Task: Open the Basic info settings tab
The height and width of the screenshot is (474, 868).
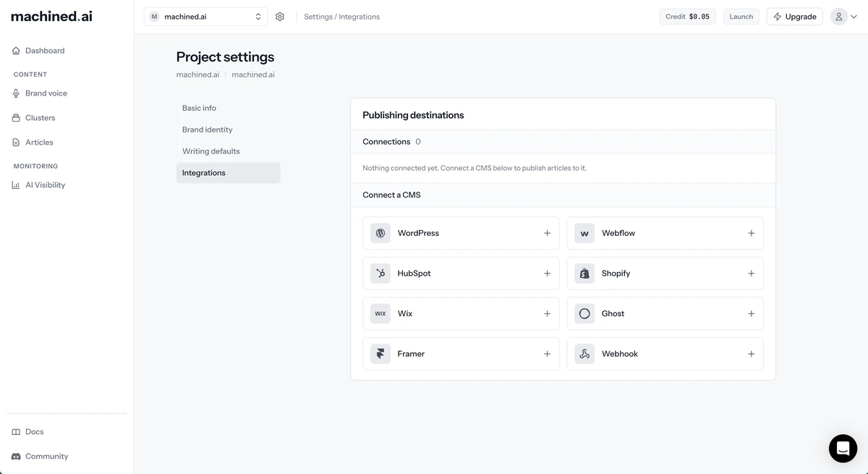Action: click(x=228, y=108)
